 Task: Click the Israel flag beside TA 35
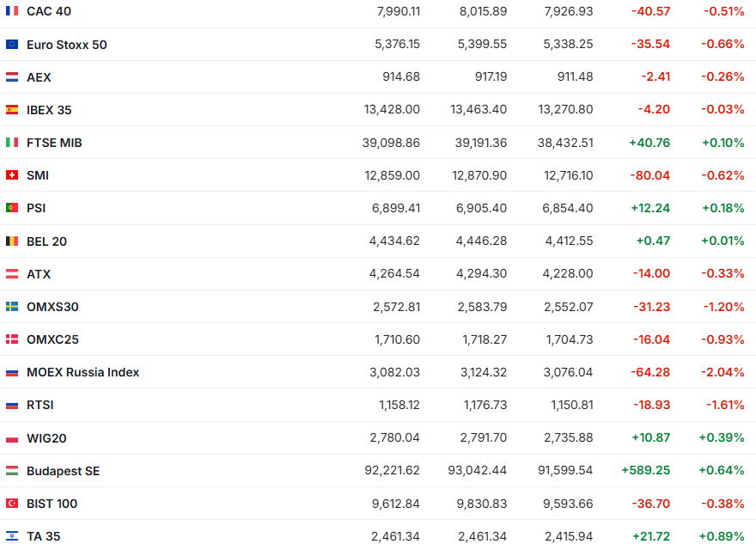pos(12,536)
